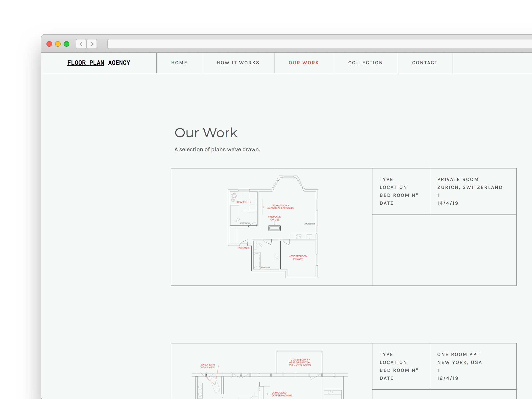Open the CONTACT page
The height and width of the screenshot is (399, 532).
425,63
